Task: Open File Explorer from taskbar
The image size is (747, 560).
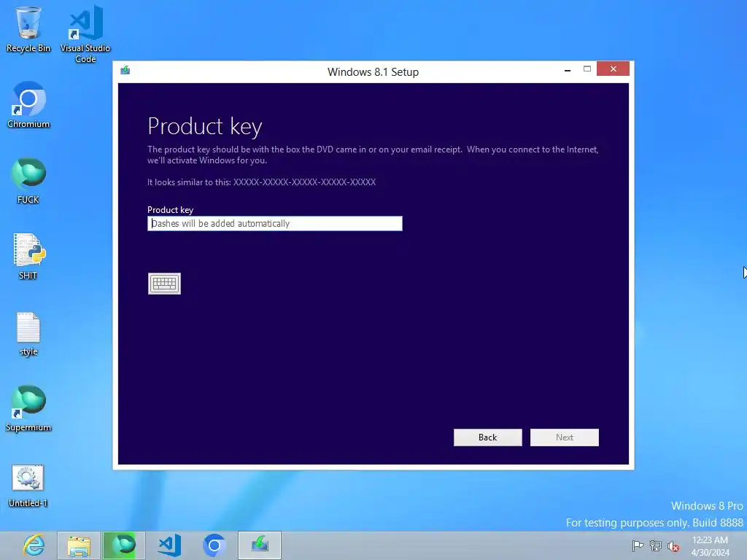Action: [x=79, y=545]
